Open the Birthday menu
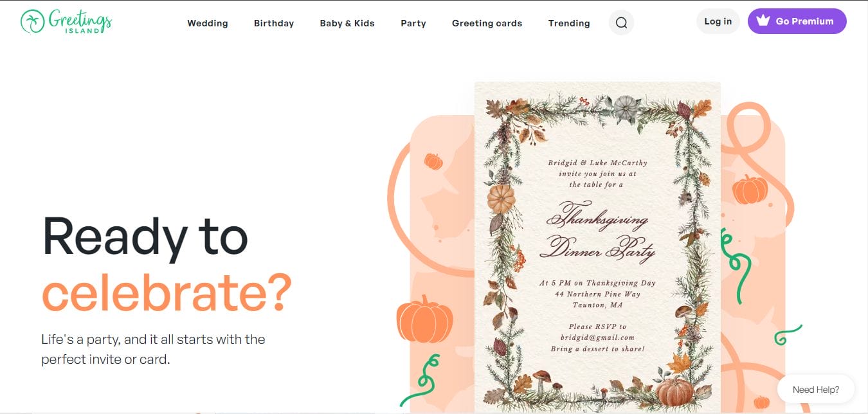The height and width of the screenshot is (414, 868). 274,23
